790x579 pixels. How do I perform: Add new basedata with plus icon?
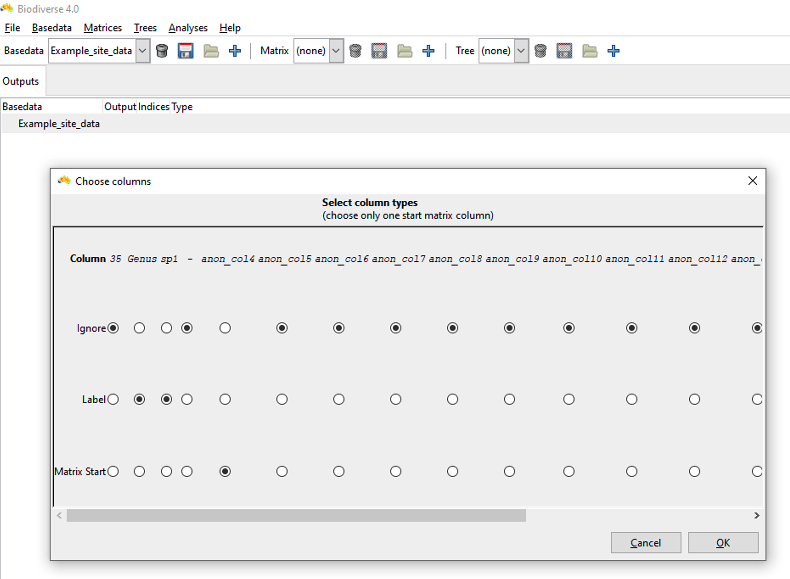235,51
